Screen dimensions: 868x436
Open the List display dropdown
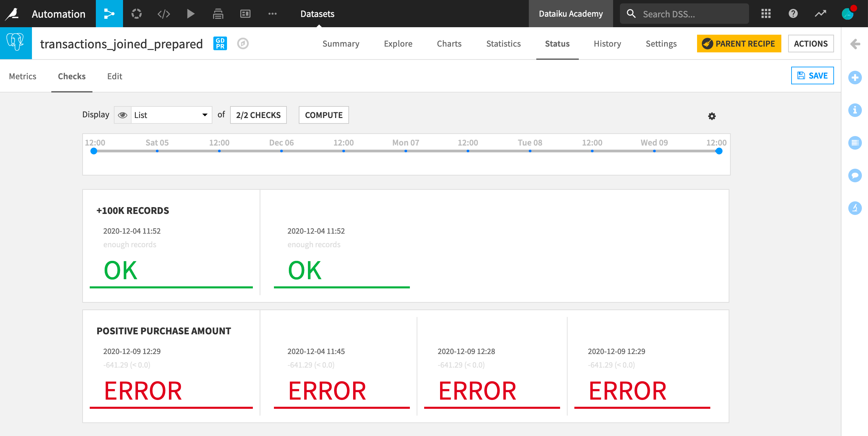(170, 115)
